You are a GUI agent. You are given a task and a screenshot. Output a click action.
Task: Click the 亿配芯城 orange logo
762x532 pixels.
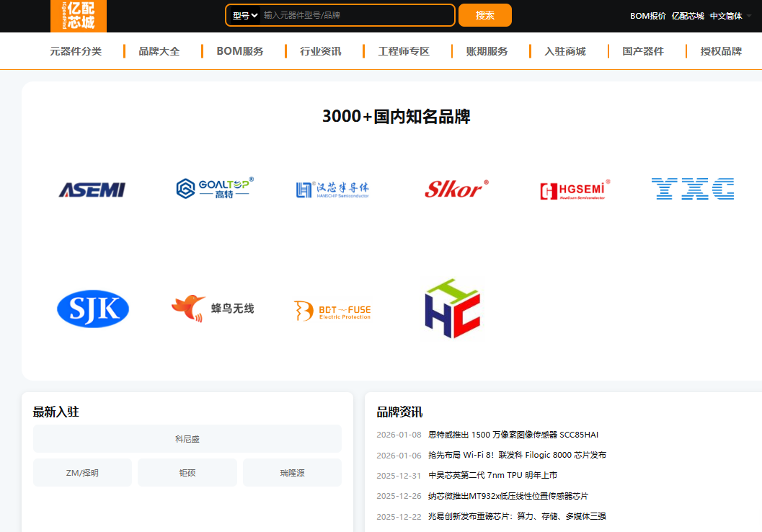pyautogui.click(x=79, y=16)
